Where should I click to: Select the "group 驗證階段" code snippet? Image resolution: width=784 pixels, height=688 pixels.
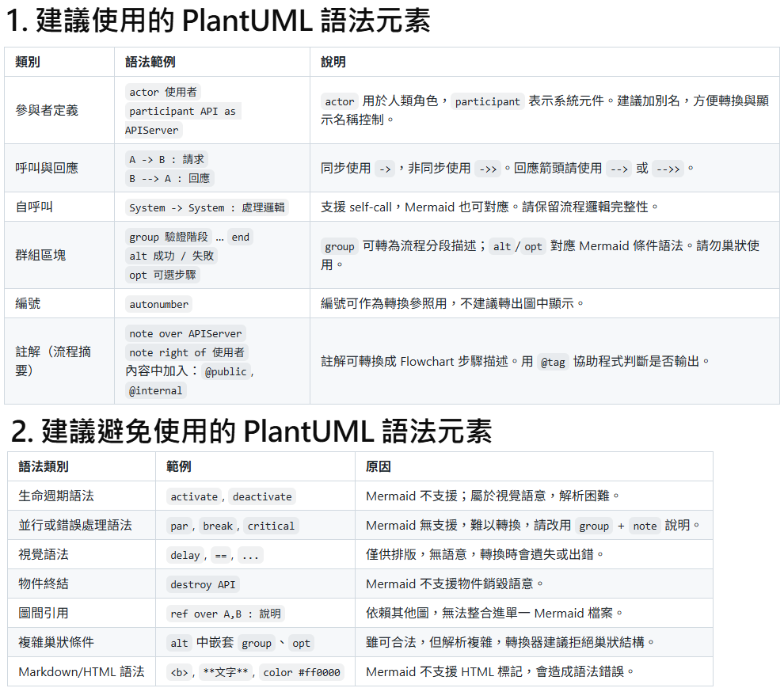(169, 237)
